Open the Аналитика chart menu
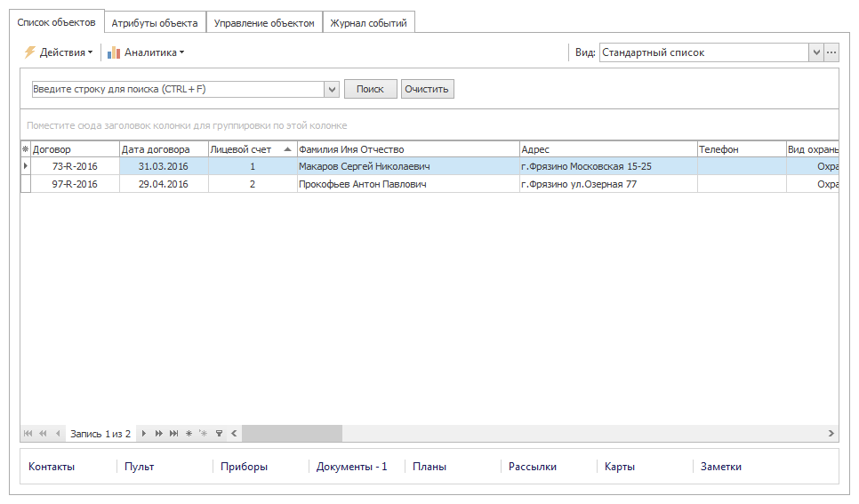 click(145, 52)
